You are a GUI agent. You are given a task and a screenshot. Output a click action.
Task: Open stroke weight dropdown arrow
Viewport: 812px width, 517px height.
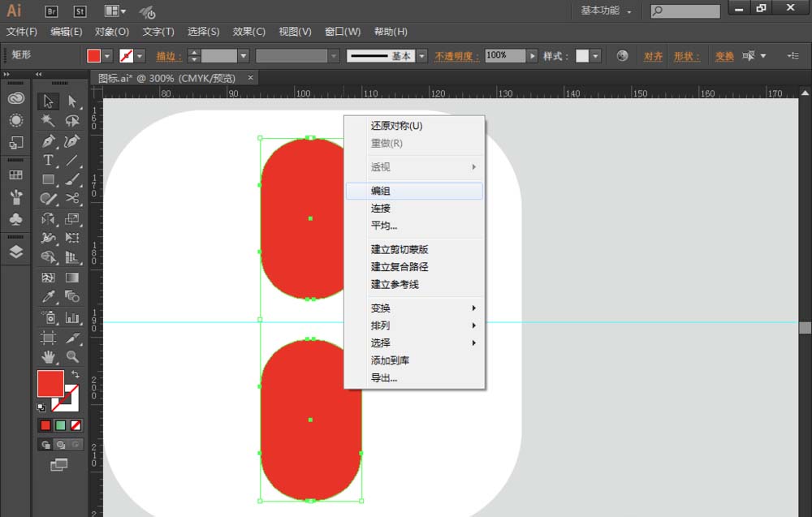click(244, 56)
